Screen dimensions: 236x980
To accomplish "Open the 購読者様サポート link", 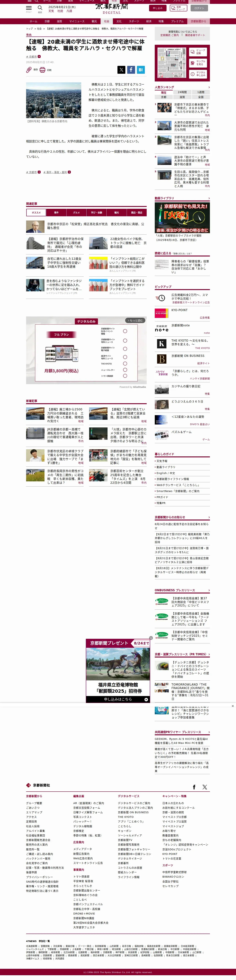I will (x=195, y=35).
